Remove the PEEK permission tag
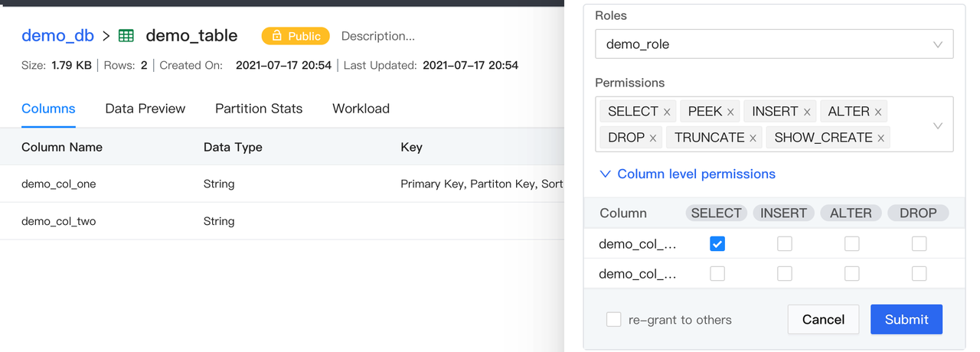 click(x=730, y=112)
